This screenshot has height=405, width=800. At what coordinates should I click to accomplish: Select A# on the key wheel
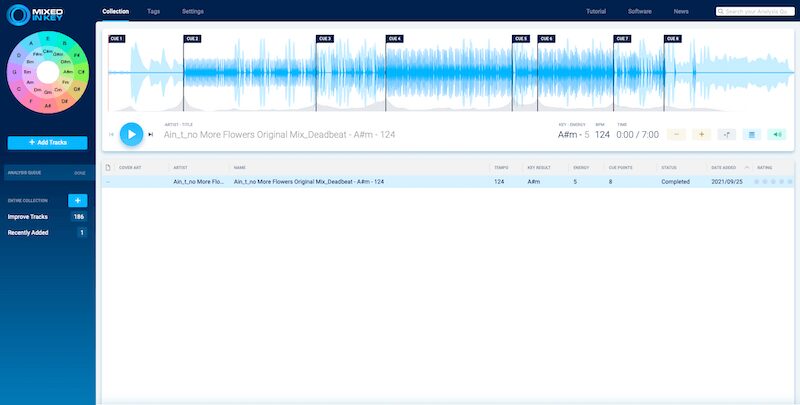pos(48,106)
